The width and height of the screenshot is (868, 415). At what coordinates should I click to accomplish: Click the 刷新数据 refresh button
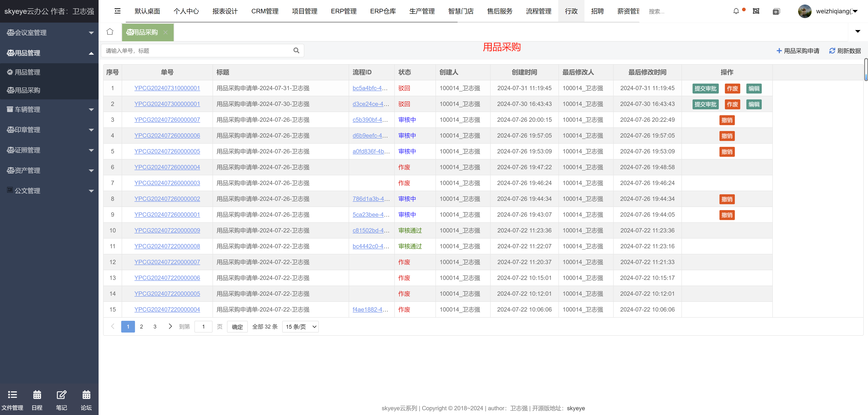(x=845, y=51)
